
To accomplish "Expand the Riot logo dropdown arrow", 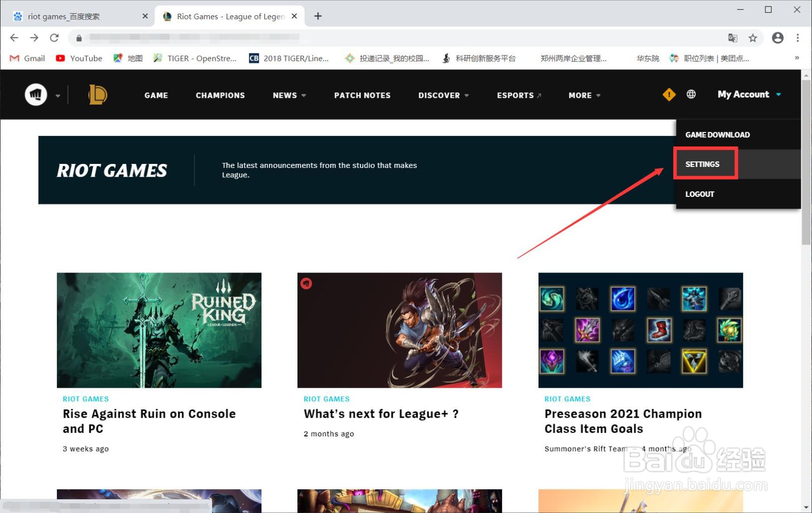I will (58, 95).
